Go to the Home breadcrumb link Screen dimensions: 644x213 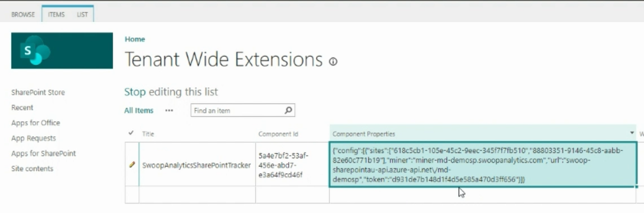[135, 39]
